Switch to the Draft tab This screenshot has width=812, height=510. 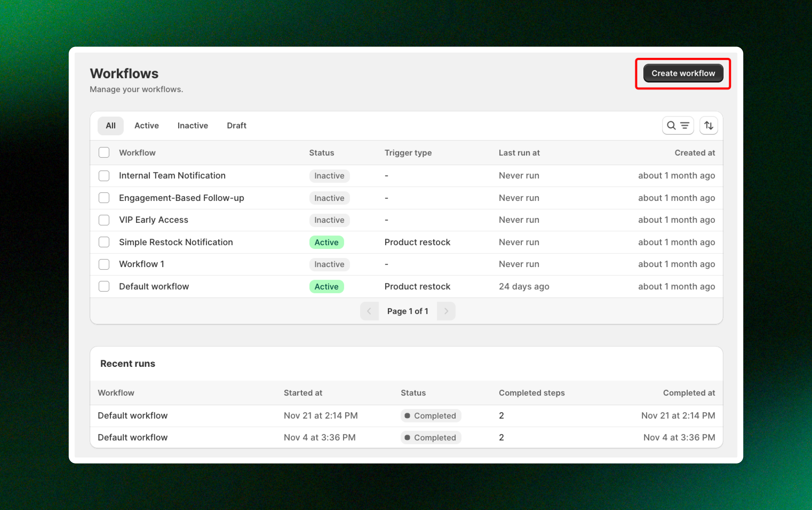tap(237, 126)
